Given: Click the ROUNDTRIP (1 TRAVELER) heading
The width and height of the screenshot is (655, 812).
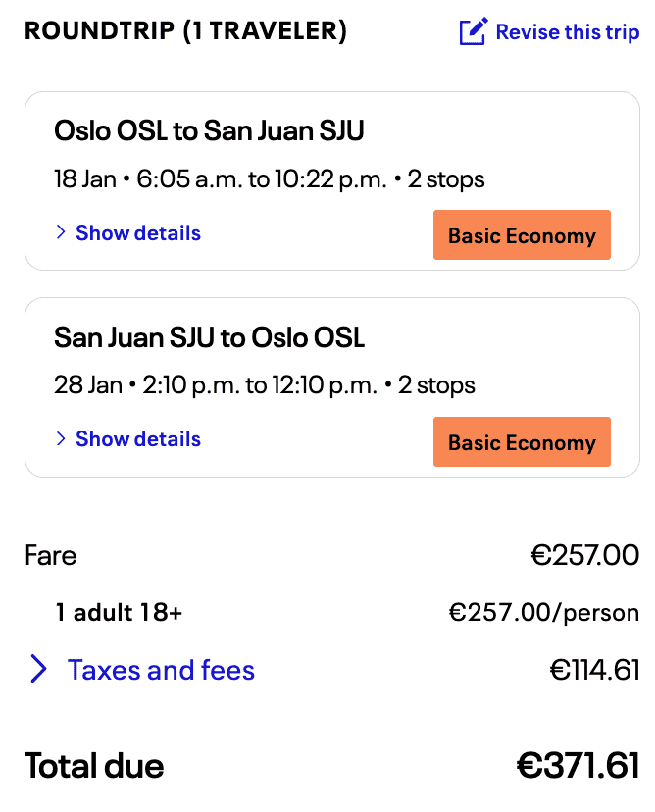Looking at the screenshot, I should (185, 31).
